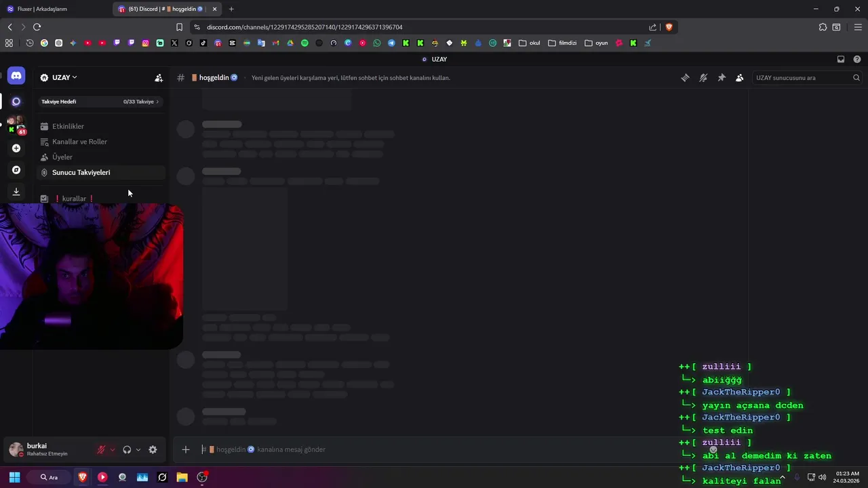The image size is (868, 488).
Task: Switch to the Fluxer | Arkadaşlarım browser tab
Action: tap(56, 9)
